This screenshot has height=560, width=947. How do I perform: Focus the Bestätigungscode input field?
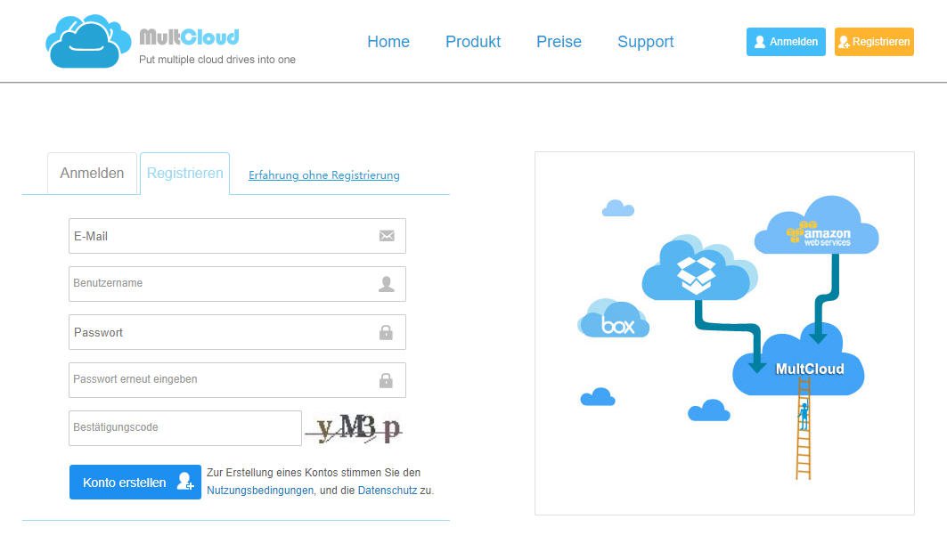point(184,428)
